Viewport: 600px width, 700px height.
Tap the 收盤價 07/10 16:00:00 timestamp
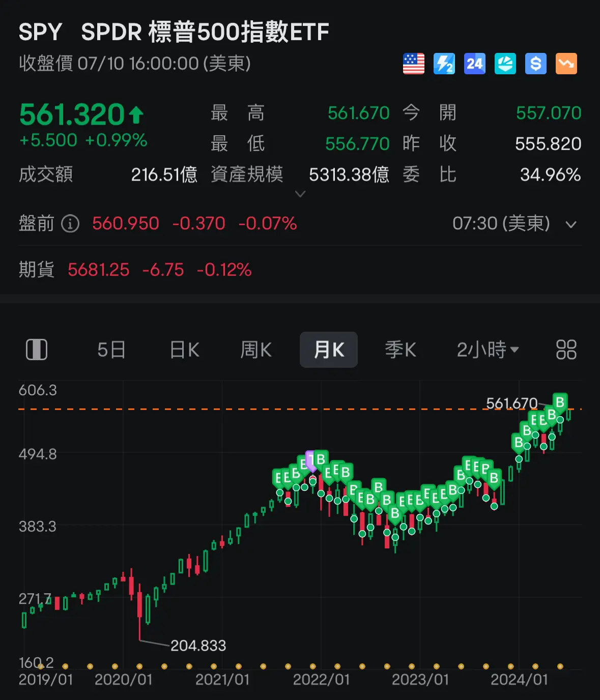tap(135, 64)
